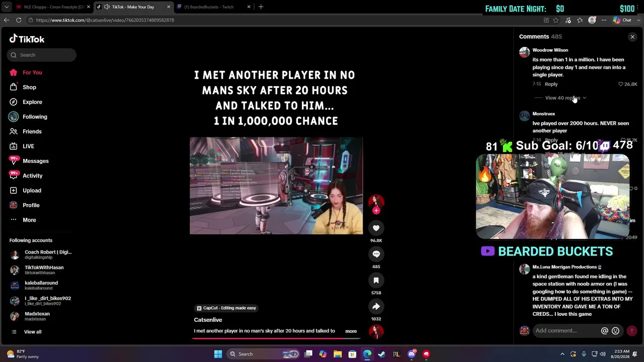Open the browser media control icon
The width and height of the screenshot is (644, 362).
[x=568, y=20]
